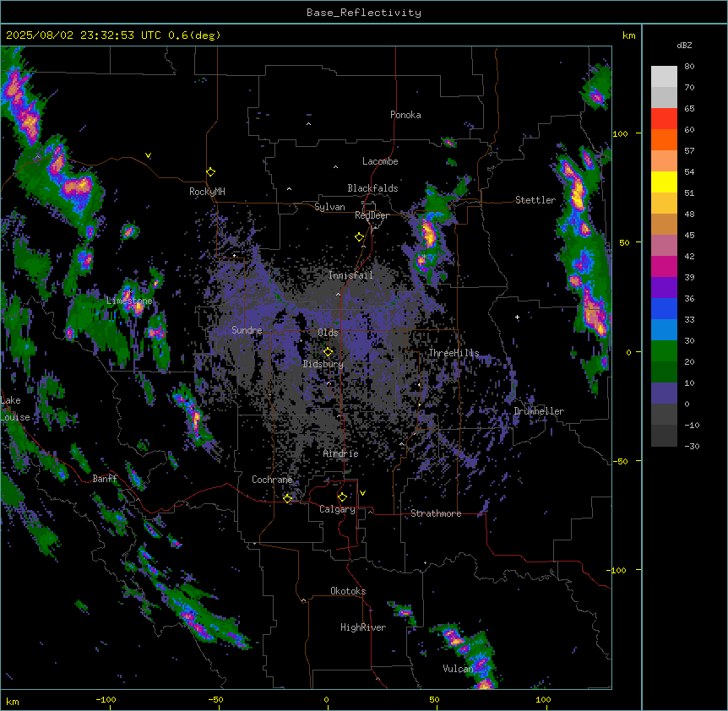Click the Sundre town label
728x711 pixels.
point(247,330)
